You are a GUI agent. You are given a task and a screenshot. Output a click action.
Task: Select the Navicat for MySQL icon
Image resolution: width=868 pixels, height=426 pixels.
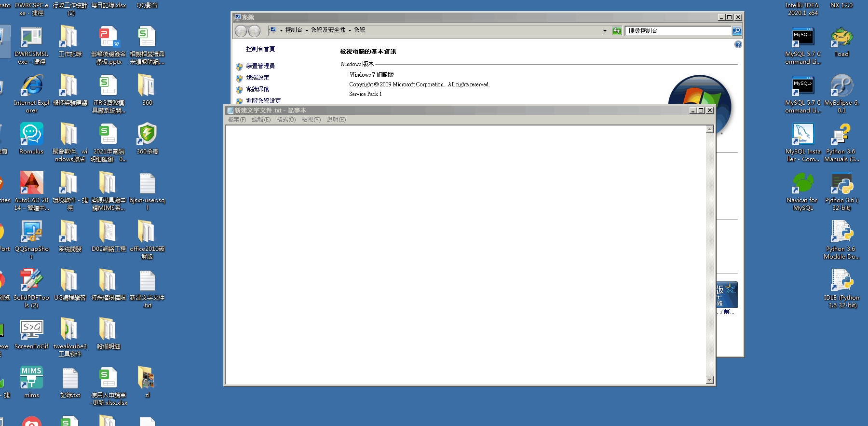click(803, 192)
